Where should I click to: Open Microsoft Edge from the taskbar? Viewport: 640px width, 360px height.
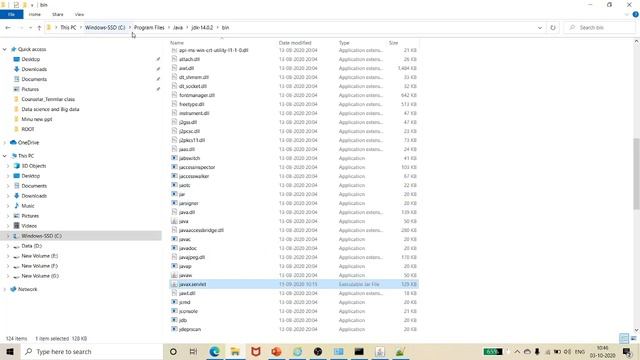[214, 351]
